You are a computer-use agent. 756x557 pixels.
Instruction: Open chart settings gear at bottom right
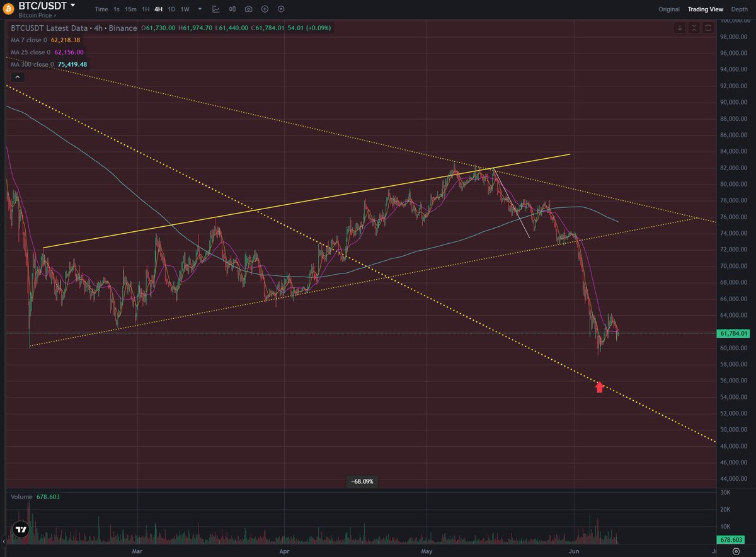point(736,551)
